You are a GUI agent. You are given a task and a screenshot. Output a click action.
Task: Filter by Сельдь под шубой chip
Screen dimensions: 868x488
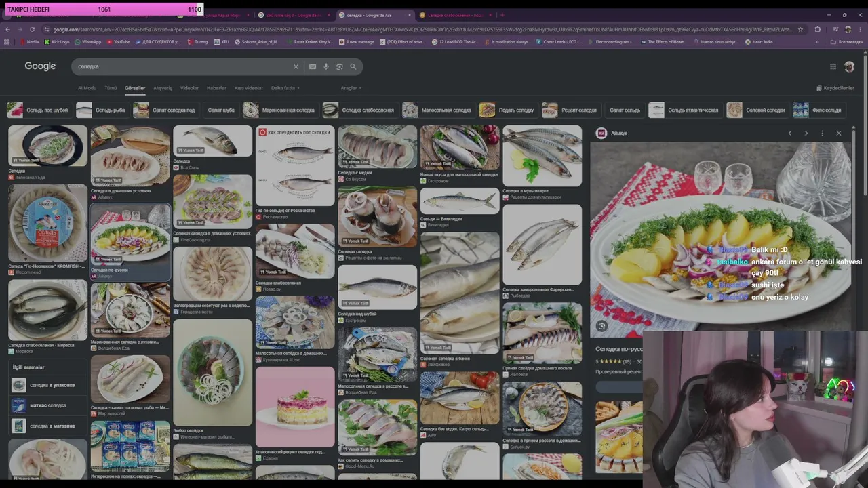[x=38, y=110]
